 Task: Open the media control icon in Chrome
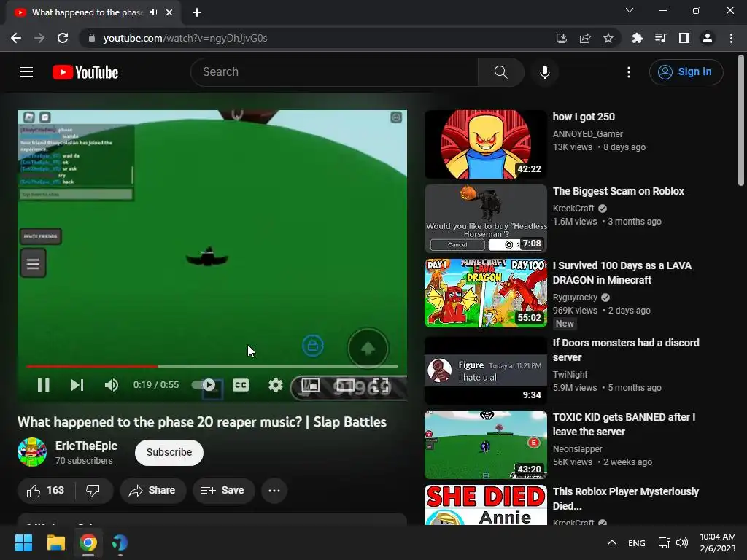[661, 38]
